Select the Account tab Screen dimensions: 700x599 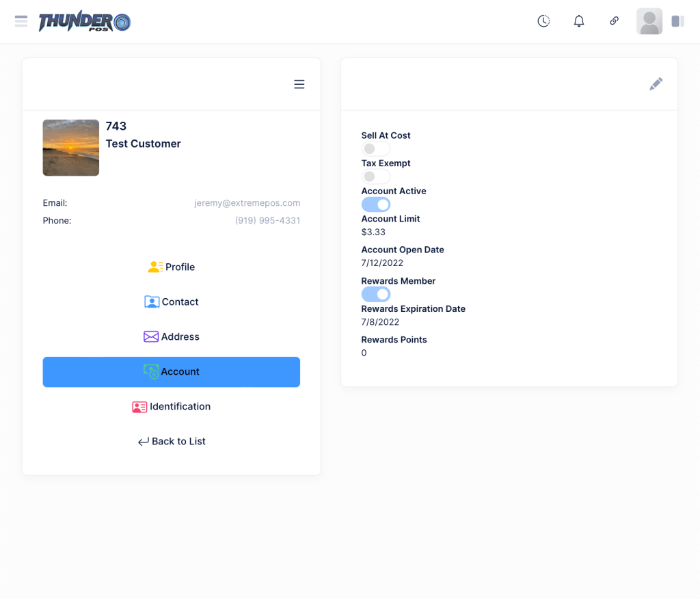[x=172, y=371]
